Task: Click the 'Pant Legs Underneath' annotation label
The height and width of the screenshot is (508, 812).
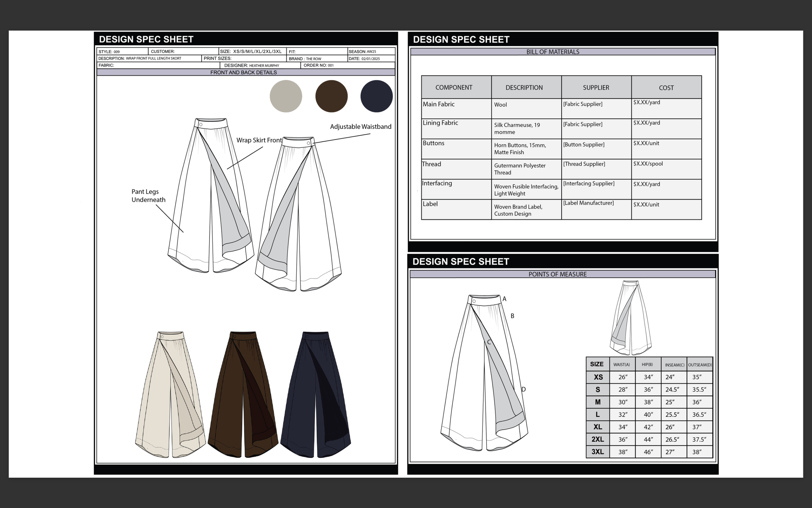Action: pyautogui.click(x=148, y=196)
